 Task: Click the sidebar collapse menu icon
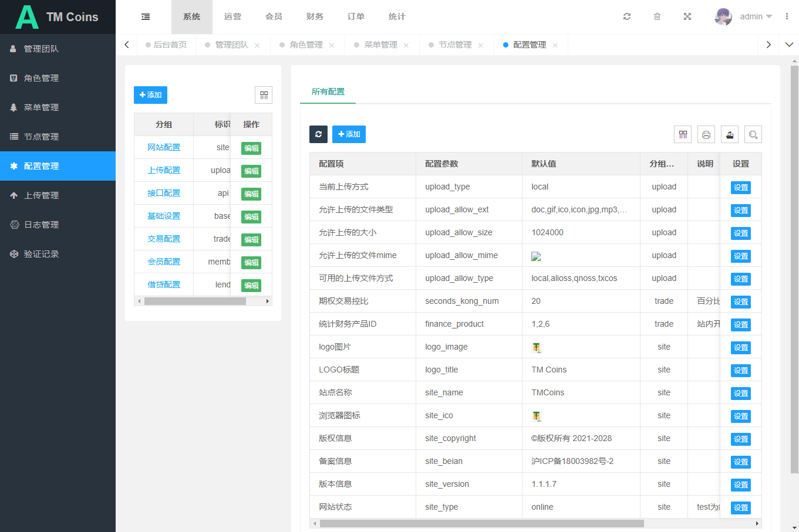pyautogui.click(x=146, y=17)
